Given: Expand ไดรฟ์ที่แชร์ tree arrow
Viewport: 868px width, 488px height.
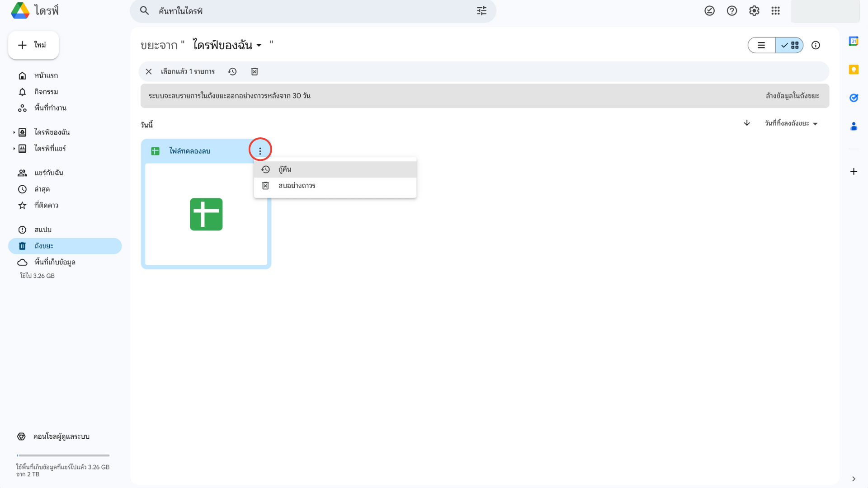Looking at the screenshot, I should tap(14, 149).
